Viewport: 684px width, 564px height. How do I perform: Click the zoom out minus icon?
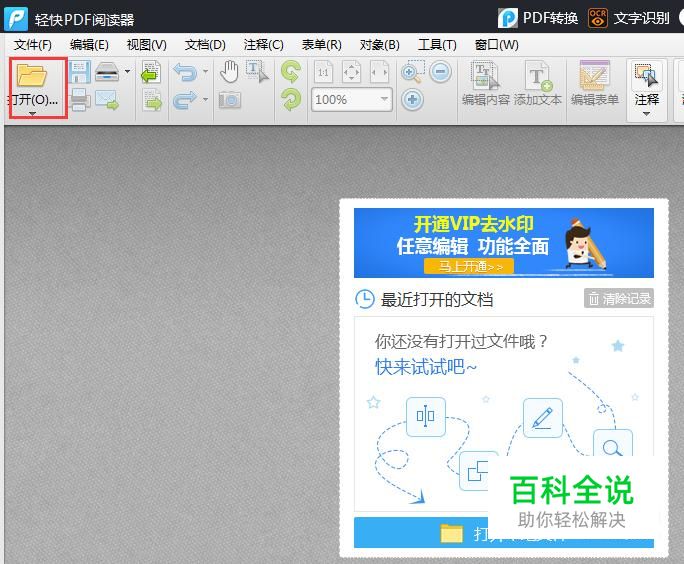(x=440, y=71)
